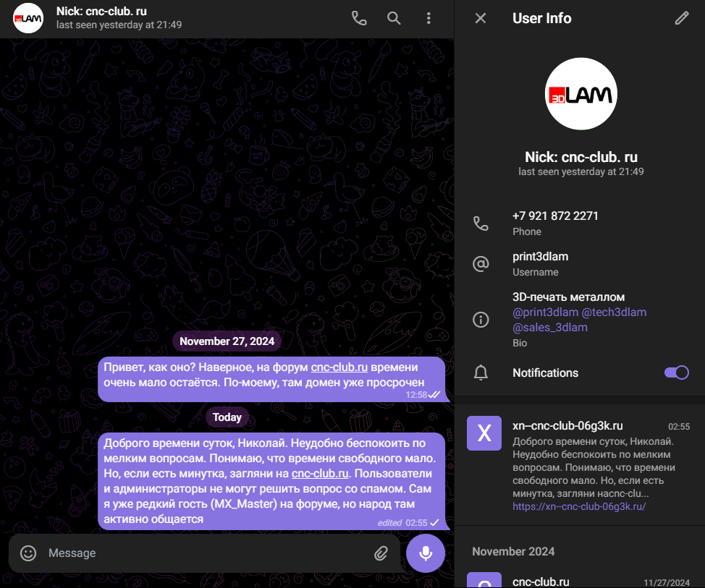The width and height of the screenshot is (705, 588).
Task: Attach a file with paperclip icon
Action: tap(381, 553)
